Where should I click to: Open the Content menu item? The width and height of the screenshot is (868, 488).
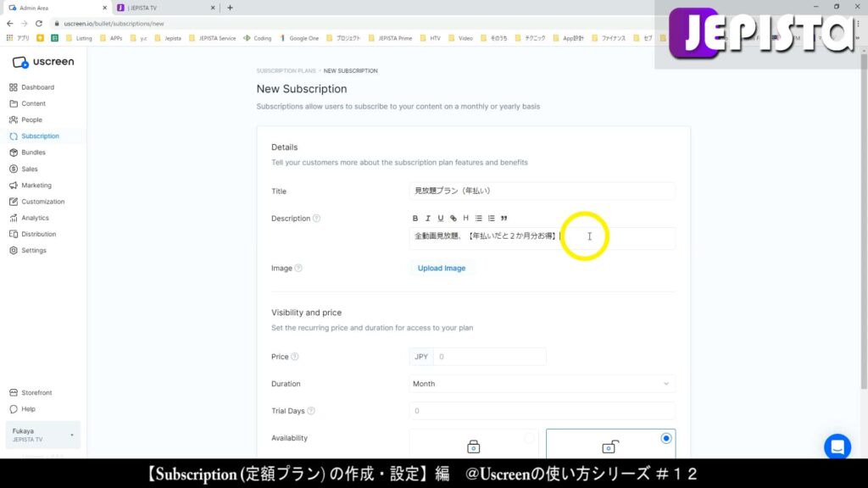click(33, 103)
